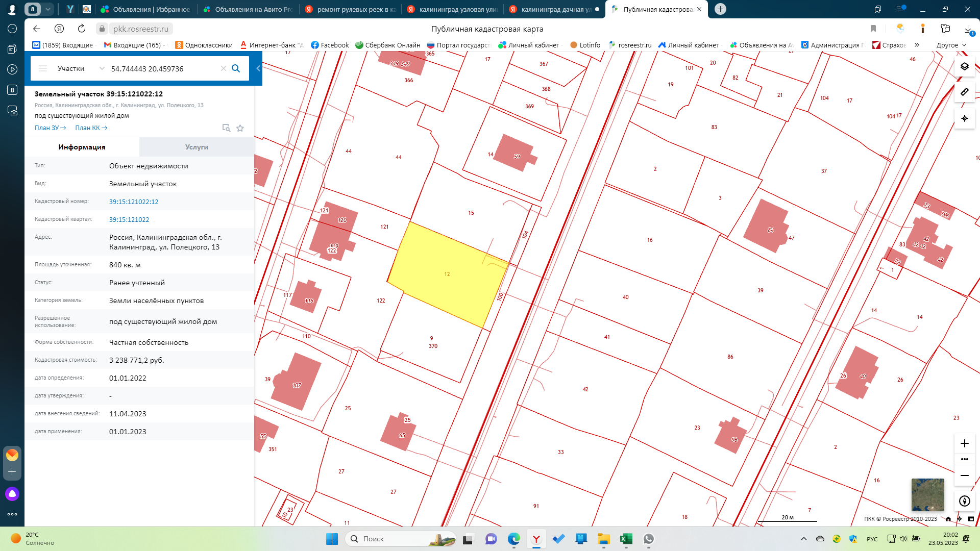Zoom out on the cadastral map
The width and height of the screenshot is (980, 551).
click(964, 475)
